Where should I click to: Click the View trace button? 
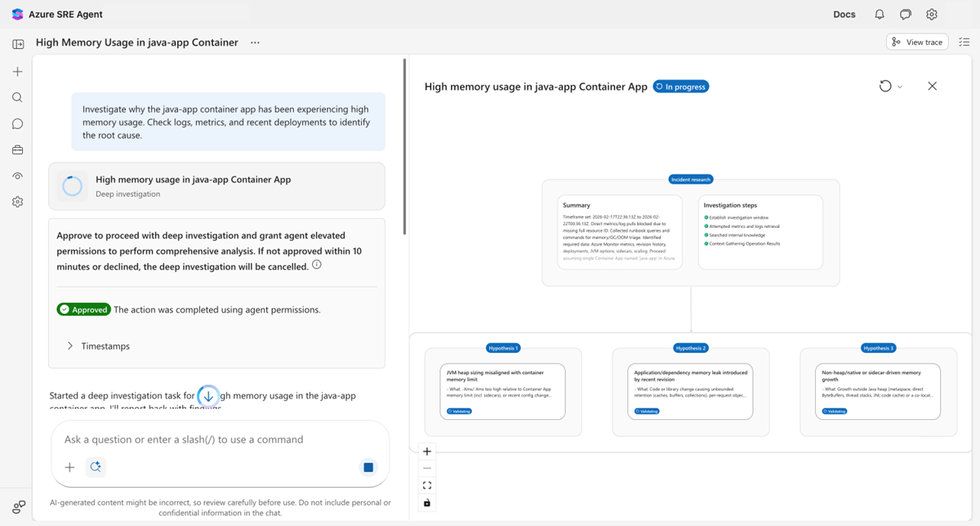point(917,42)
